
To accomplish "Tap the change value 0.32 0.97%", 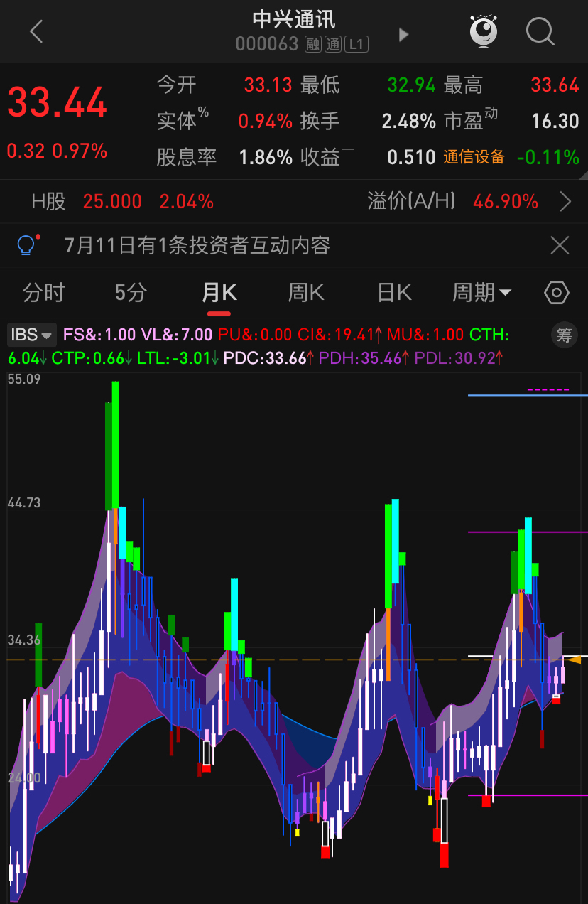I will [57, 151].
